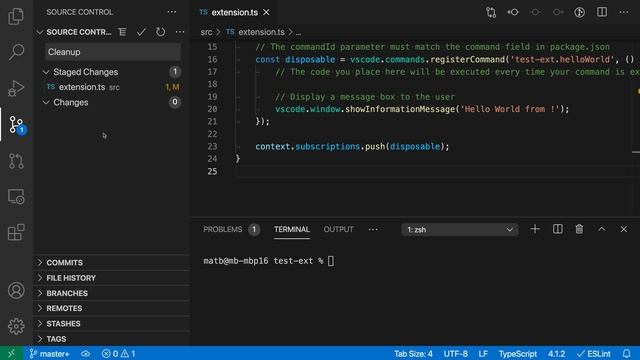Click the dimmed commit-node icon left of next-revision
This screenshot has width=640, height=360.
tap(535, 12)
